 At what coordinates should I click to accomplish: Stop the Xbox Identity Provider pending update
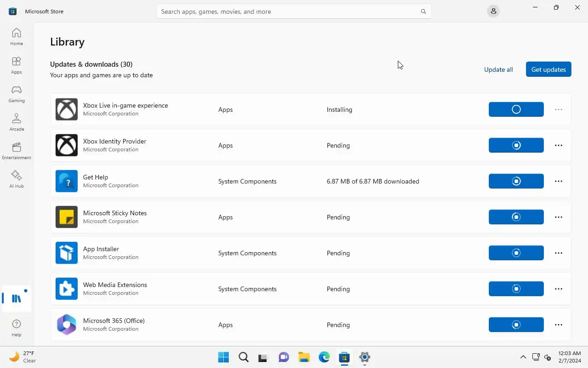tap(516, 145)
